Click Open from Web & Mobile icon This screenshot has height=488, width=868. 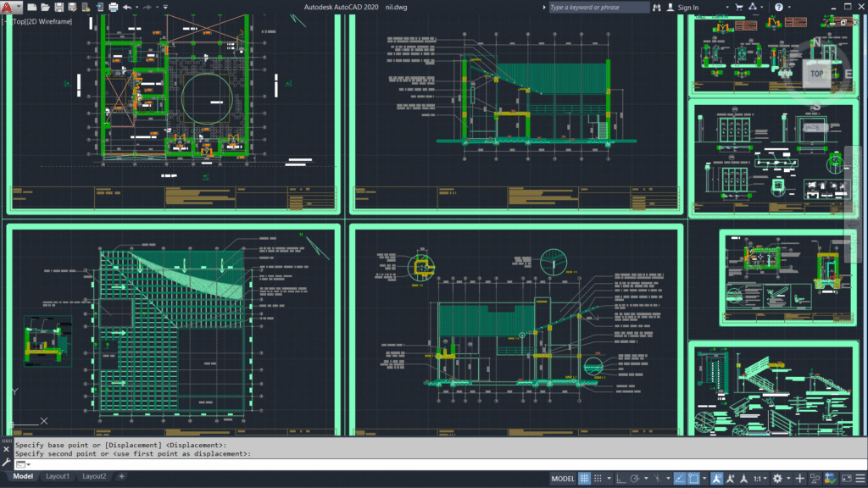(x=86, y=7)
